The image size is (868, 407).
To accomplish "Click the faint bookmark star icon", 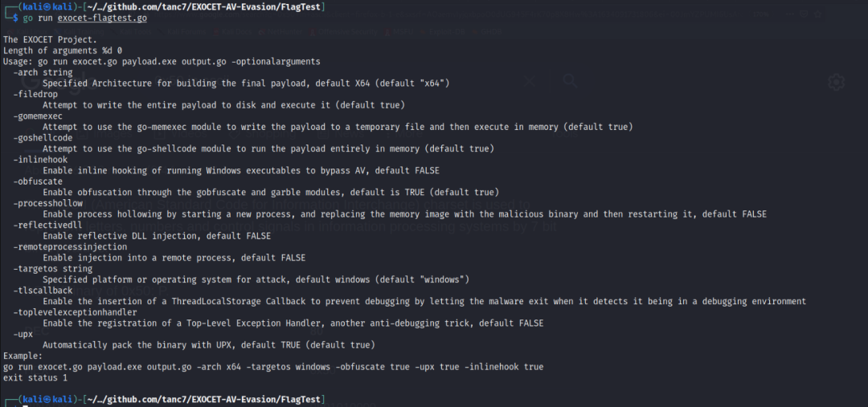I will [817, 14].
